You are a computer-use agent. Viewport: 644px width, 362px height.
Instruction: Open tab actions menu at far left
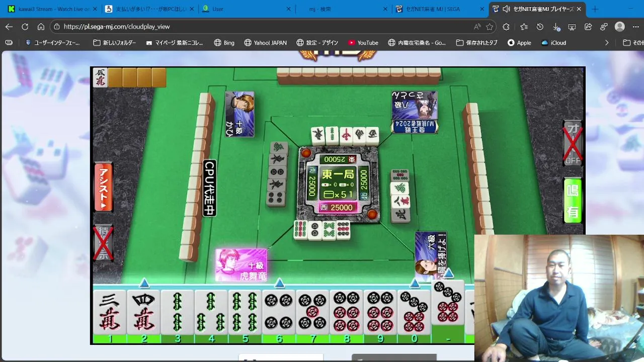[x=9, y=43]
